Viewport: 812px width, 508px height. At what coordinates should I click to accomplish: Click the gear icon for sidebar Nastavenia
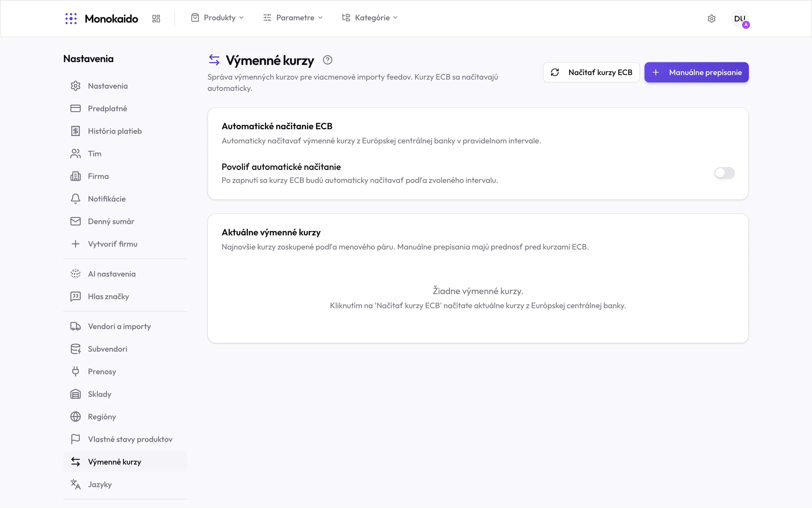(x=76, y=86)
